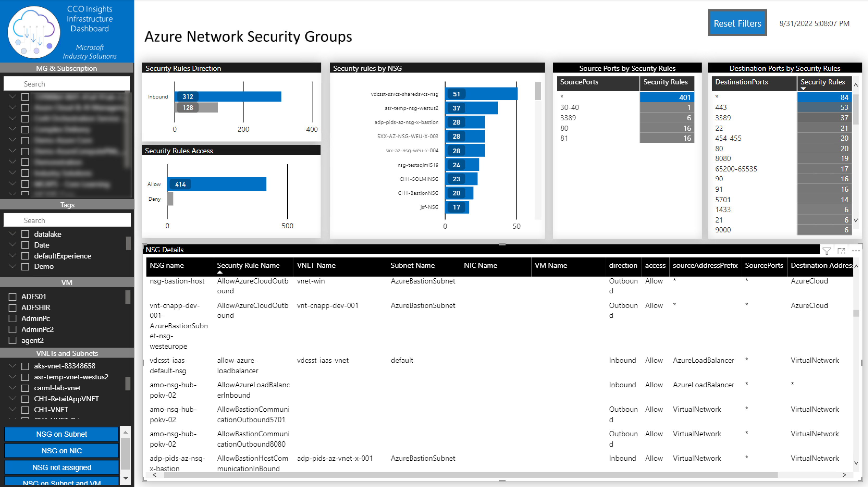Click Security rules by NSG scrollbar

(x=538, y=91)
